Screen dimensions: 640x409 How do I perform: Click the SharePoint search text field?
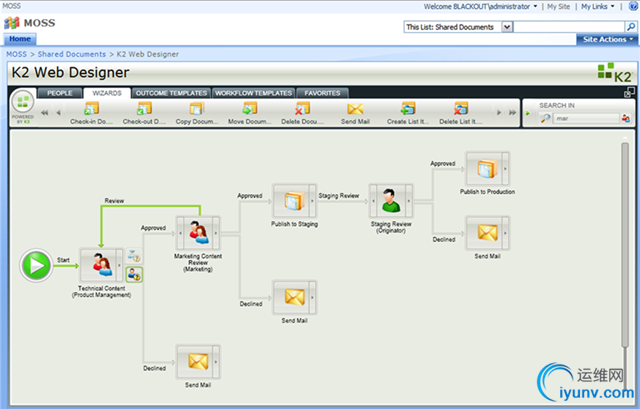[x=569, y=27]
